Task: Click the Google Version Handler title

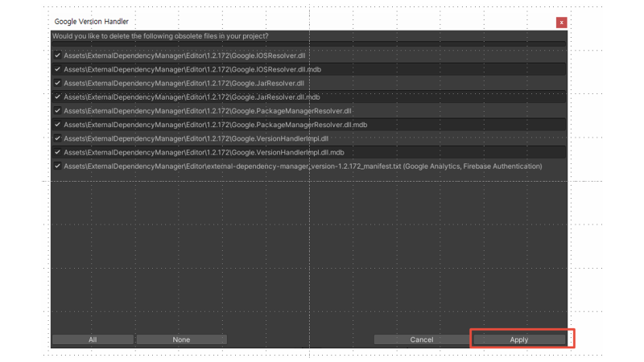Action: [92, 22]
